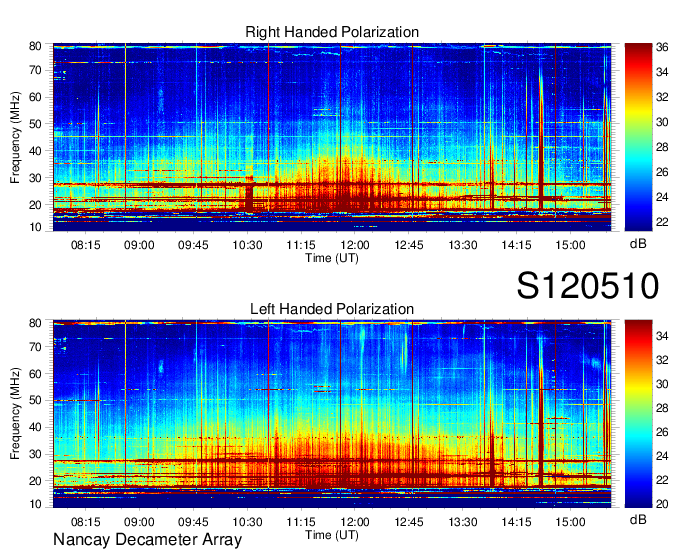Viewport: 680px width, 552px height.
Task: Click the 28 dB value on Right Handed colorbar
Action: point(662,147)
